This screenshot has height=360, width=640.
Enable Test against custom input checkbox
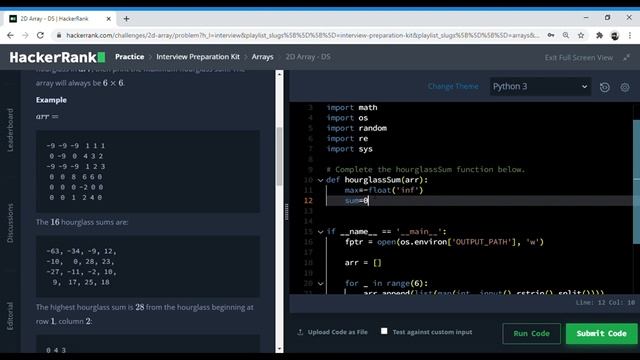point(384,331)
